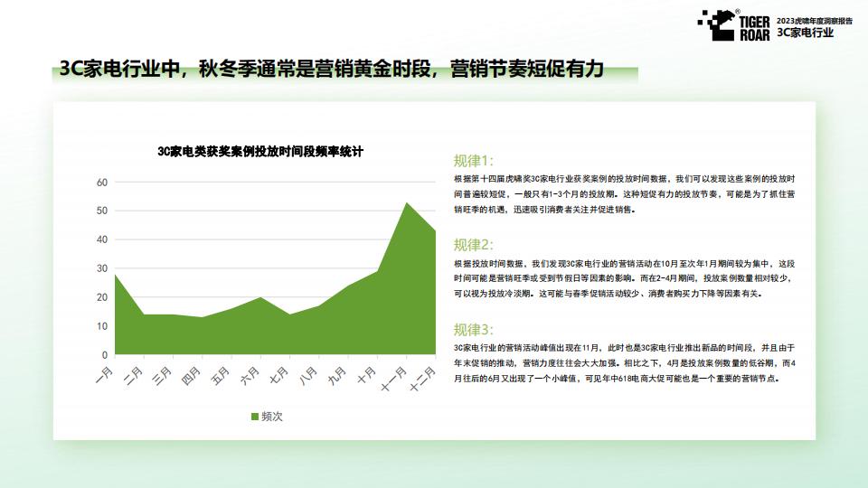
Task: Select the 规律3 heading
Action: pos(473,330)
